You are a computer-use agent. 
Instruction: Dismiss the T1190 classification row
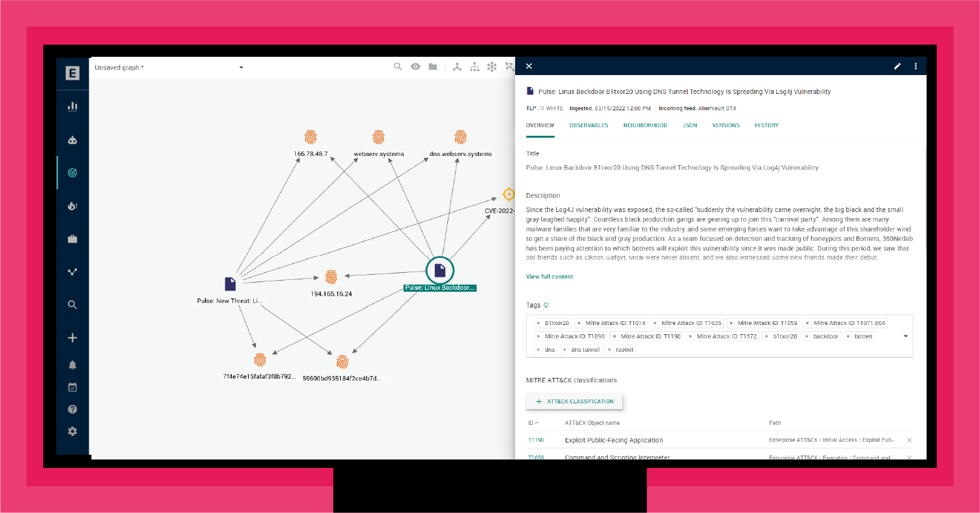point(910,440)
